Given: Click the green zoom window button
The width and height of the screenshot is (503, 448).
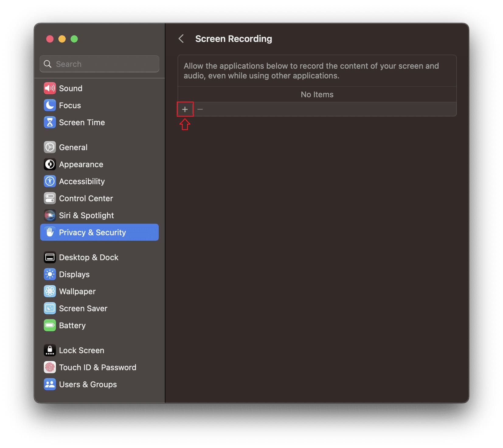Looking at the screenshot, I should [74, 39].
